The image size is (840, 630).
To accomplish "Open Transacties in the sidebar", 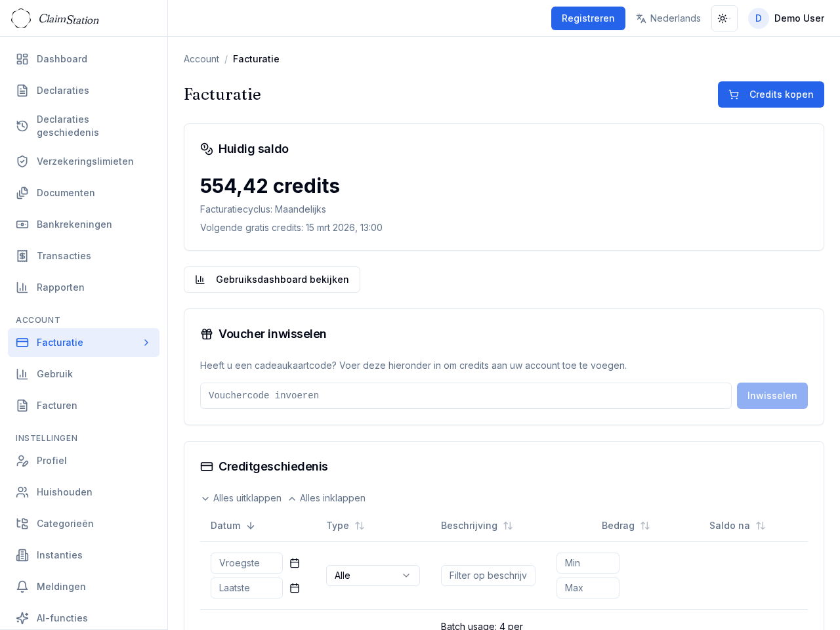I will point(64,256).
